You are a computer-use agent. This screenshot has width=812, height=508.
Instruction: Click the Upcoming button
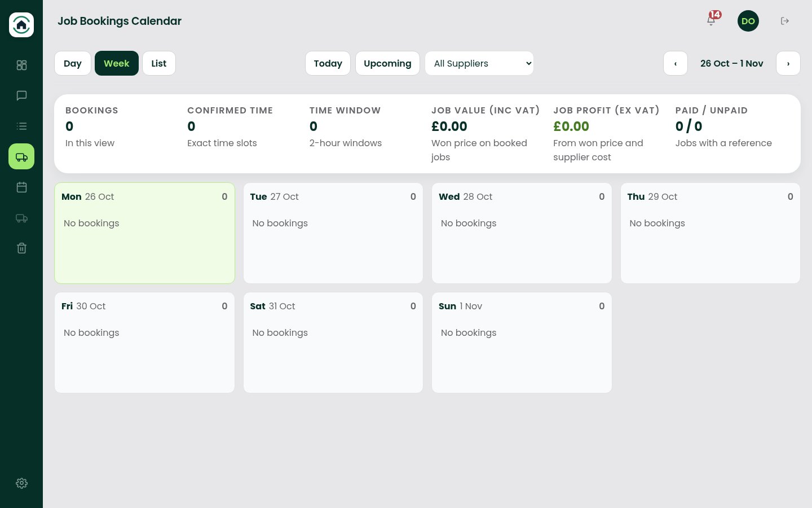pos(387,63)
